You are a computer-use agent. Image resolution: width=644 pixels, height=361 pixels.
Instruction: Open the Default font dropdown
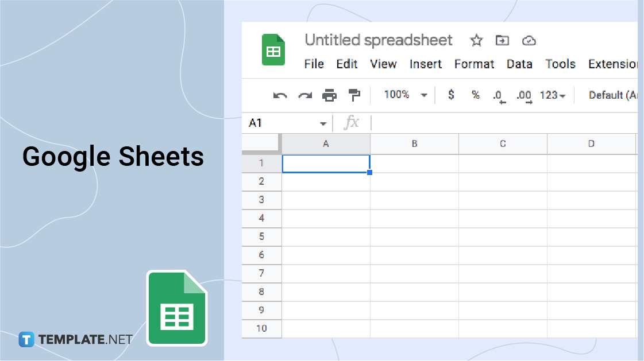pos(613,95)
